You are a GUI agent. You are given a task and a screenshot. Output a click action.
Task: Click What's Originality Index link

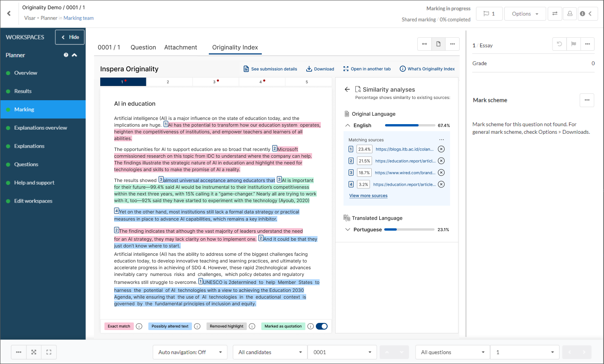427,69
